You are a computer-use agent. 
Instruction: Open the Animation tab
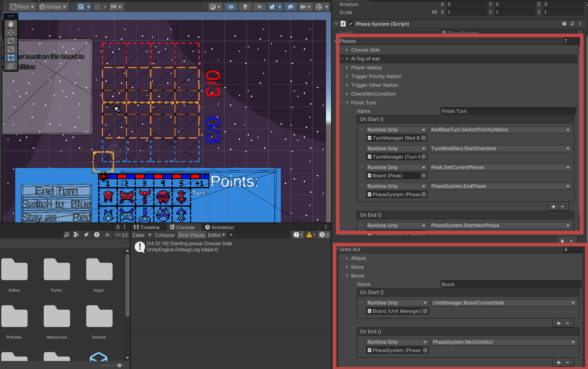tap(219, 227)
